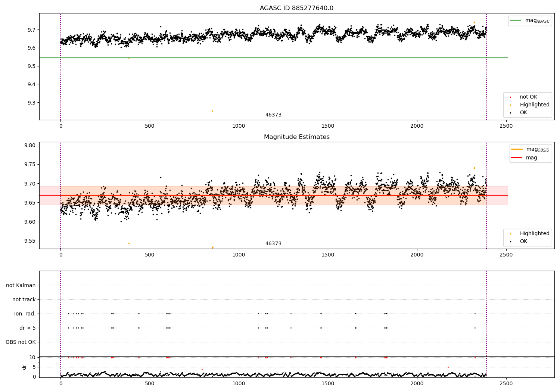Click the 2500 x-tick under the bottom dr plot
This screenshot has width=560, height=392.
(506, 383)
